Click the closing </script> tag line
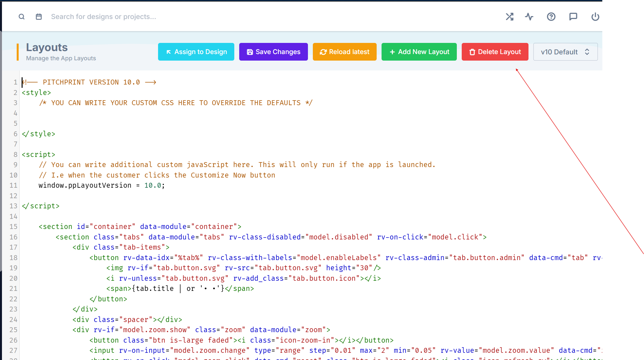 41,206
